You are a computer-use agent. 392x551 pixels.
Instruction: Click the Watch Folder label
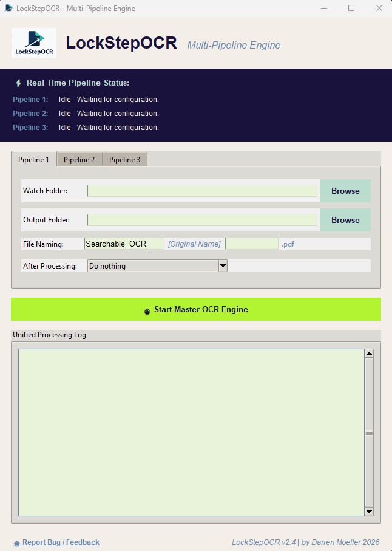point(46,191)
